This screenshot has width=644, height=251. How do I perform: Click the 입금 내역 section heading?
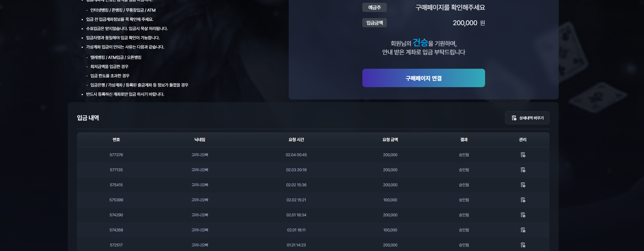click(88, 118)
